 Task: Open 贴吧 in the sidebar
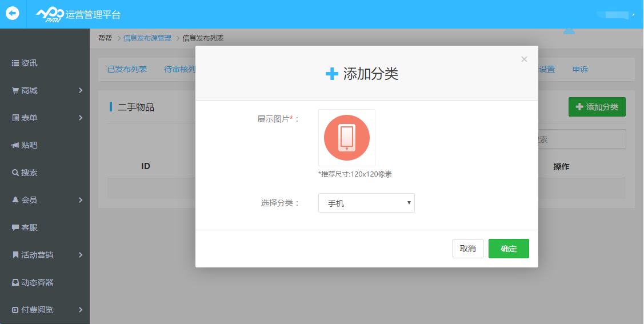pyautogui.click(x=29, y=145)
